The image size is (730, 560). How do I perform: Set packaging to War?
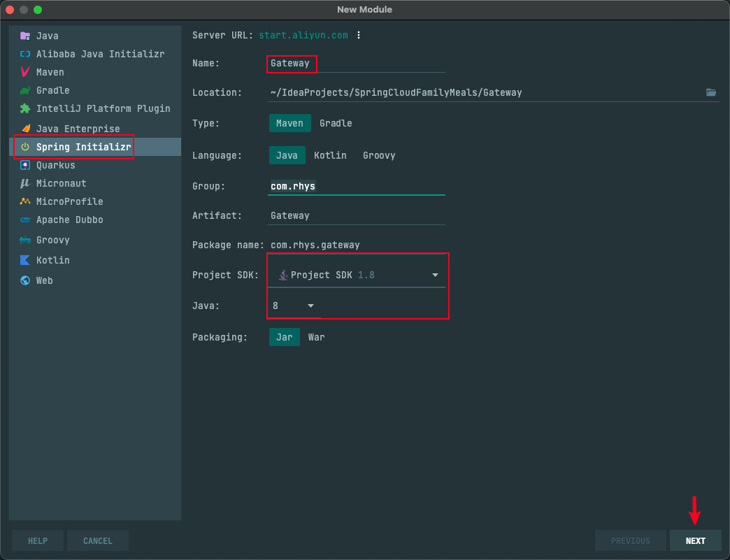pyautogui.click(x=317, y=337)
